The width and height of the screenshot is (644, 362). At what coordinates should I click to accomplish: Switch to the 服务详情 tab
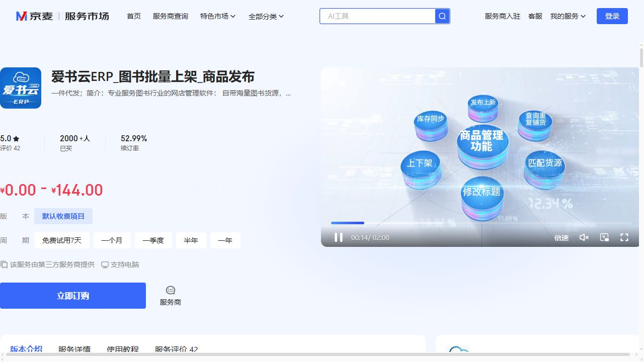pyautogui.click(x=74, y=349)
